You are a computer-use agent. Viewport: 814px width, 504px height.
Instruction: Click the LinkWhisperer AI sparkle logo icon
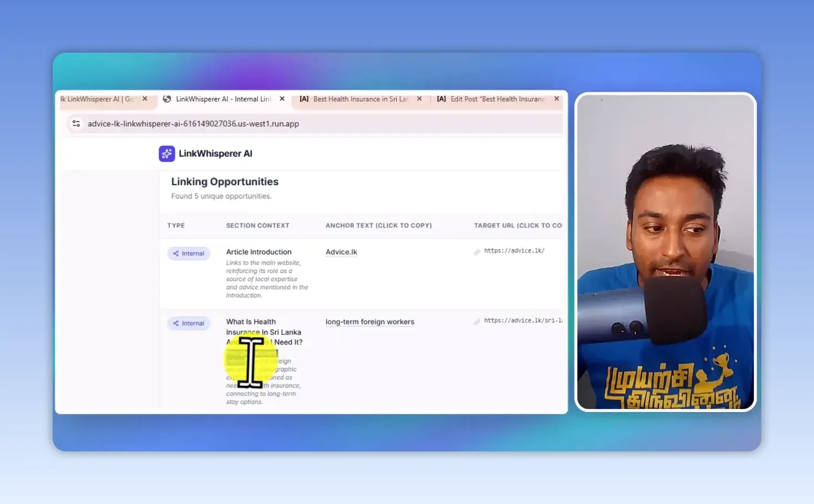[x=167, y=153]
